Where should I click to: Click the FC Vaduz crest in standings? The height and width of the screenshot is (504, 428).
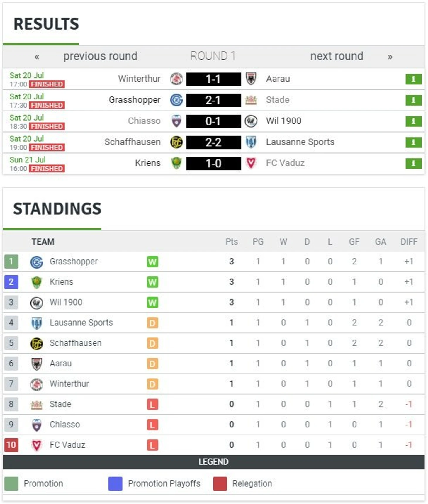pyautogui.click(x=37, y=445)
